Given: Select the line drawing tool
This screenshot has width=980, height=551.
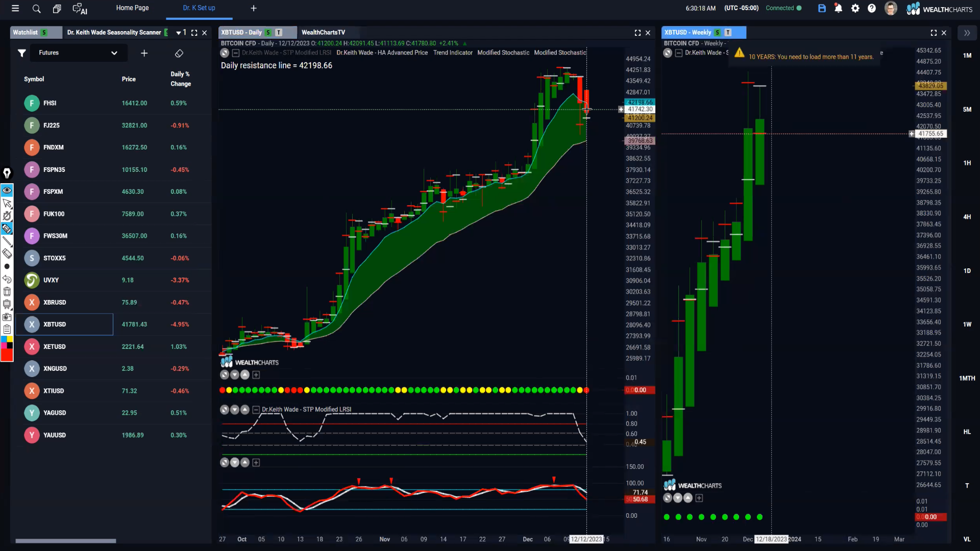Looking at the screenshot, I should 7,241.
